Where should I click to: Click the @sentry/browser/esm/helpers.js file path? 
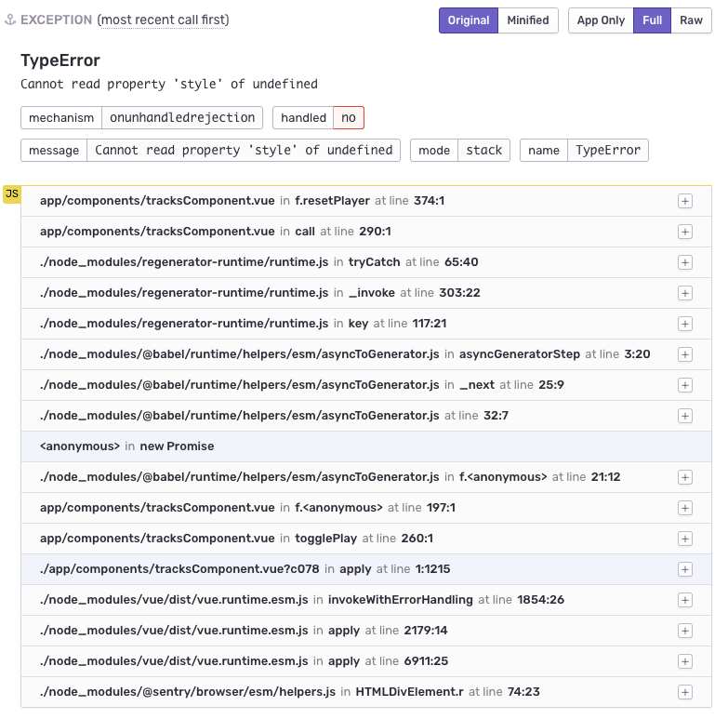tap(188, 692)
